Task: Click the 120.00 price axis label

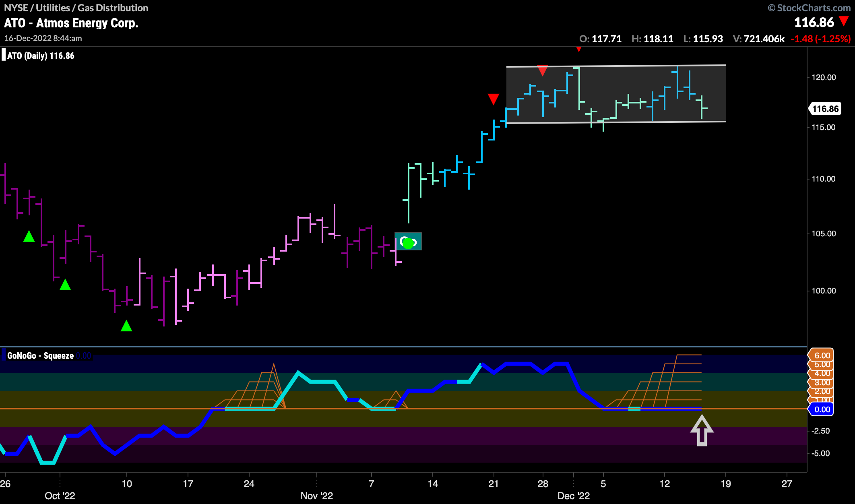Action: [x=824, y=77]
